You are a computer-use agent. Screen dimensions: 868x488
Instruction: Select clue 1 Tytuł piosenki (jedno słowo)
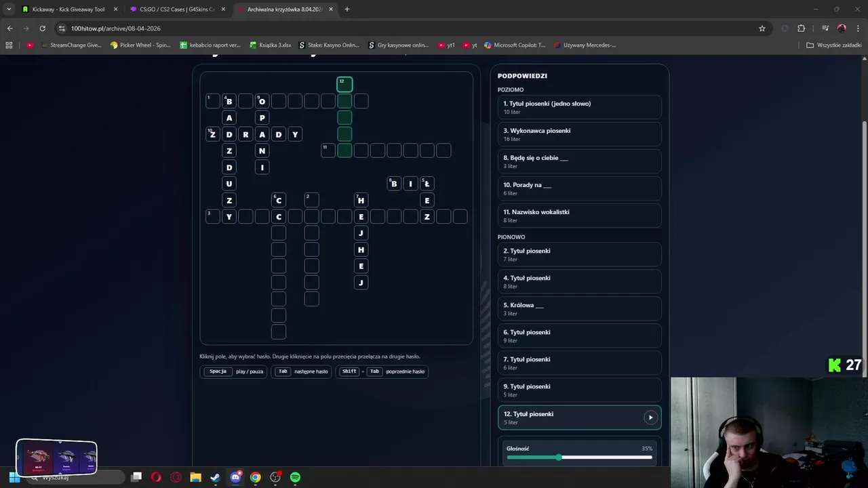pos(579,107)
